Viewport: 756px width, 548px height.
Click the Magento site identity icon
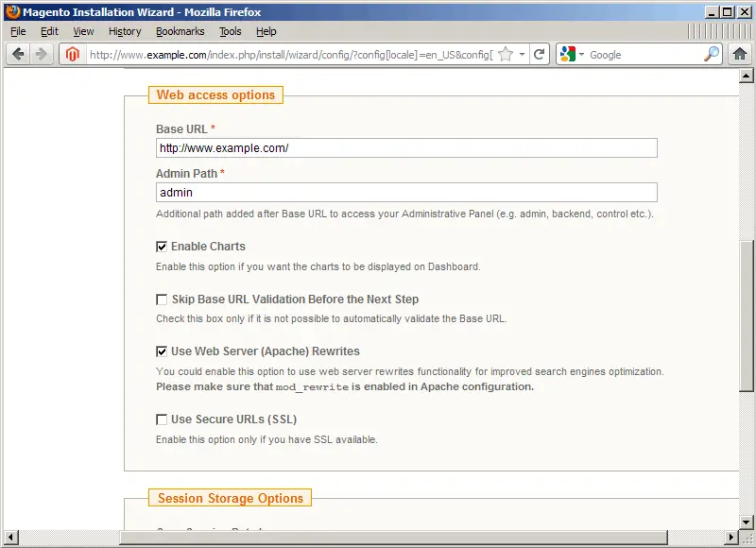tap(73, 55)
